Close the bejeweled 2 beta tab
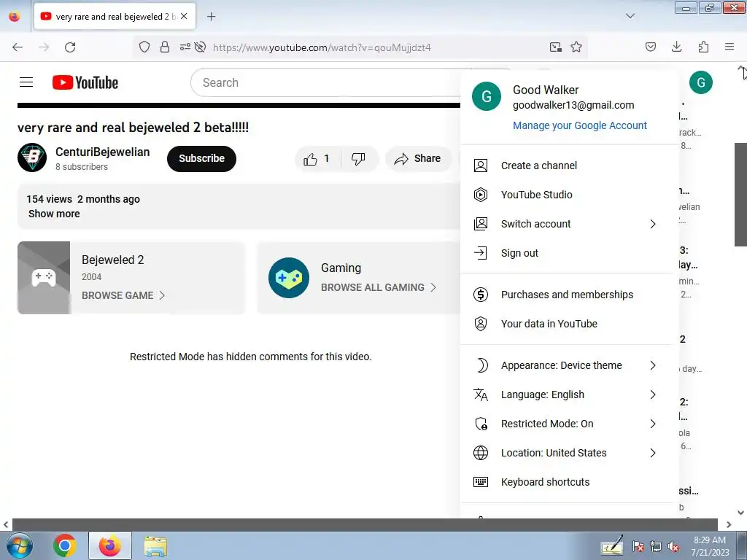The width and height of the screenshot is (747, 560). [184, 16]
